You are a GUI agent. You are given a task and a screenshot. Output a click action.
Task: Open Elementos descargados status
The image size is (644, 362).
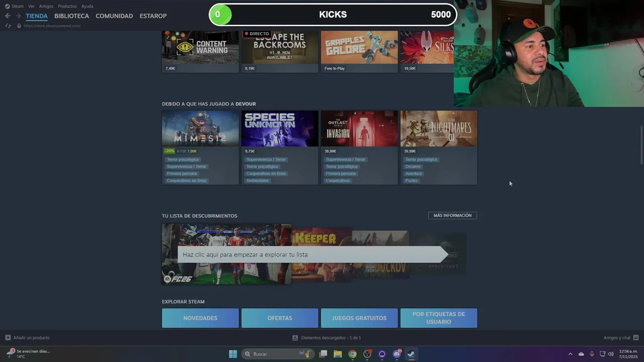[331, 338]
